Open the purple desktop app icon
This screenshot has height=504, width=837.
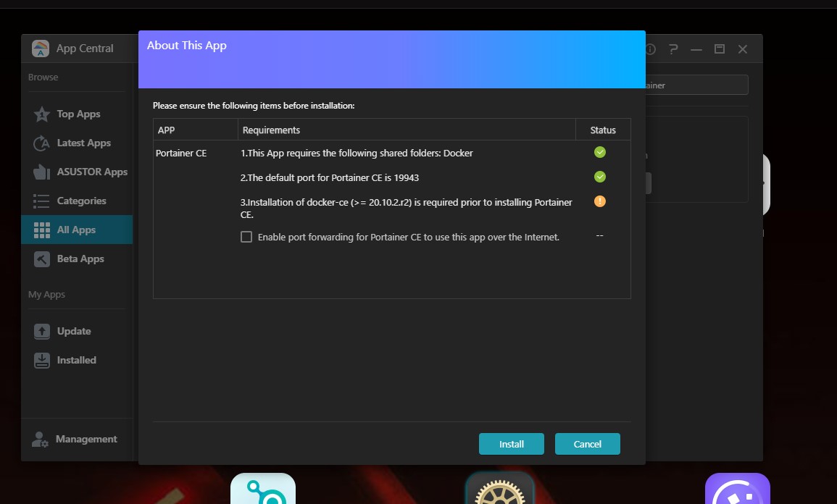(x=737, y=489)
